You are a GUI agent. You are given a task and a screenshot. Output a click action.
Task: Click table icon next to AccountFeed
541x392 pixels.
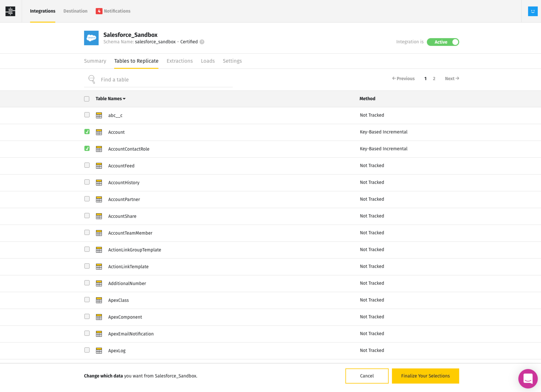99,166
